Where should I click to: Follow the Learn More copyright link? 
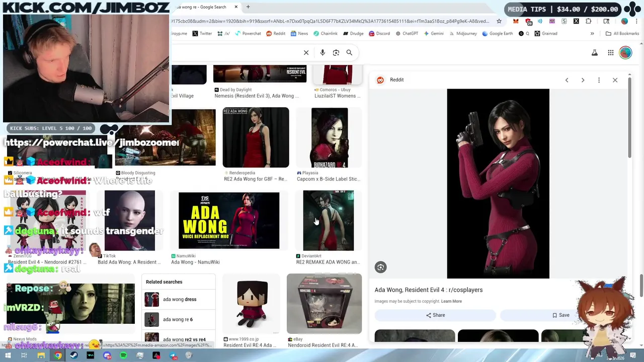pos(451,301)
